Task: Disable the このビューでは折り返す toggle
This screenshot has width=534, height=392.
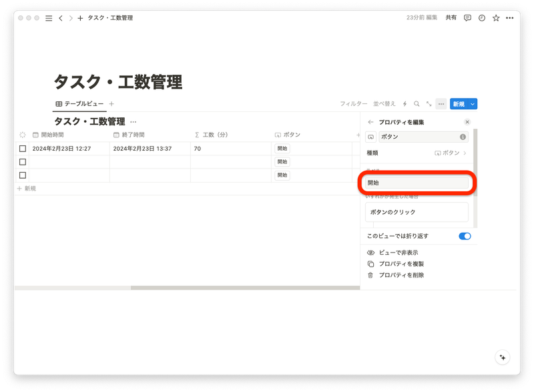Action: tap(465, 236)
